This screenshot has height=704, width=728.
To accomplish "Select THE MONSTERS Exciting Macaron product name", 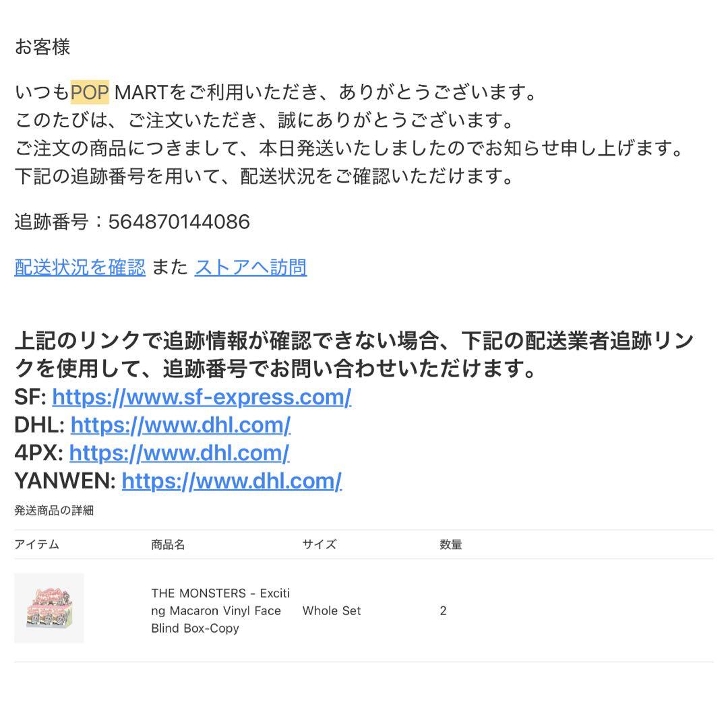I will 220,611.
